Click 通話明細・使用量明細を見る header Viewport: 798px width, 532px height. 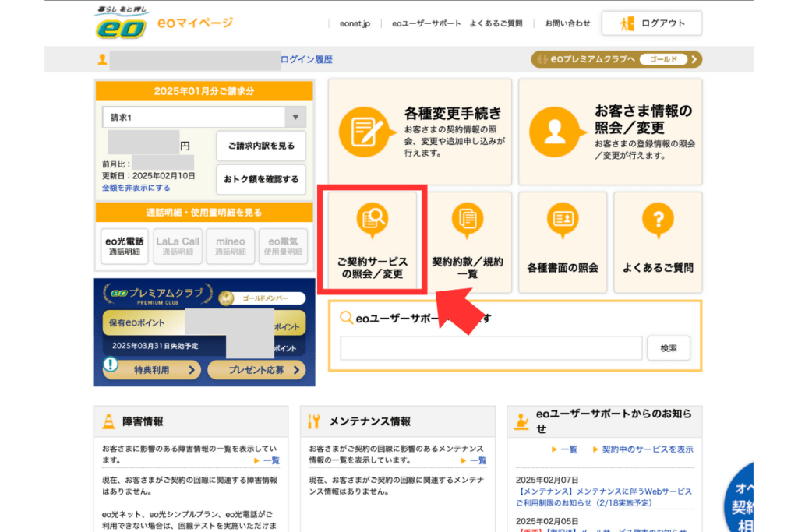click(204, 213)
